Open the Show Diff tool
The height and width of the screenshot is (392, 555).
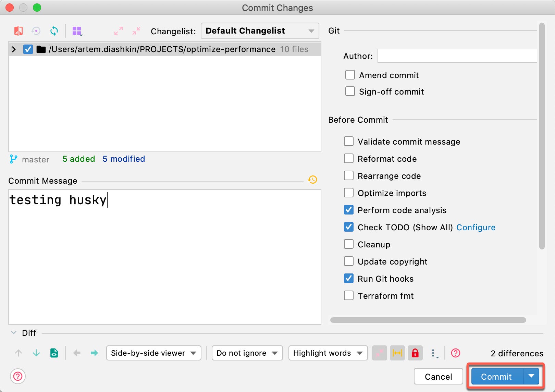click(18, 31)
